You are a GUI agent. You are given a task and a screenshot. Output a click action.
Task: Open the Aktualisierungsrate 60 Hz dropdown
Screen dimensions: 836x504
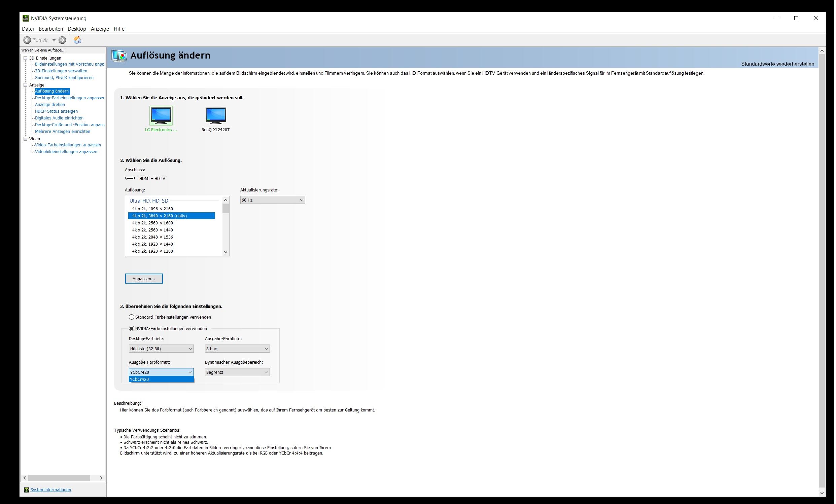[x=273, y=200]
